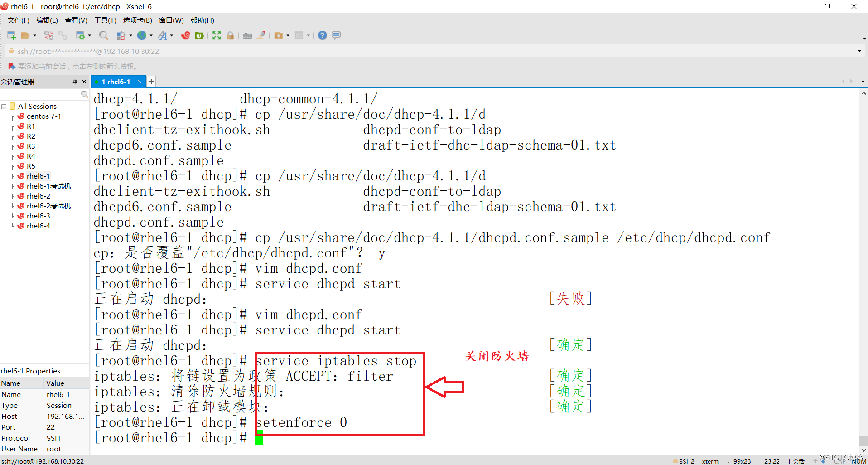868x465 pixels.
Task: Click the tab list dropdown arrow at far right
Action: (x=863, y=82)
